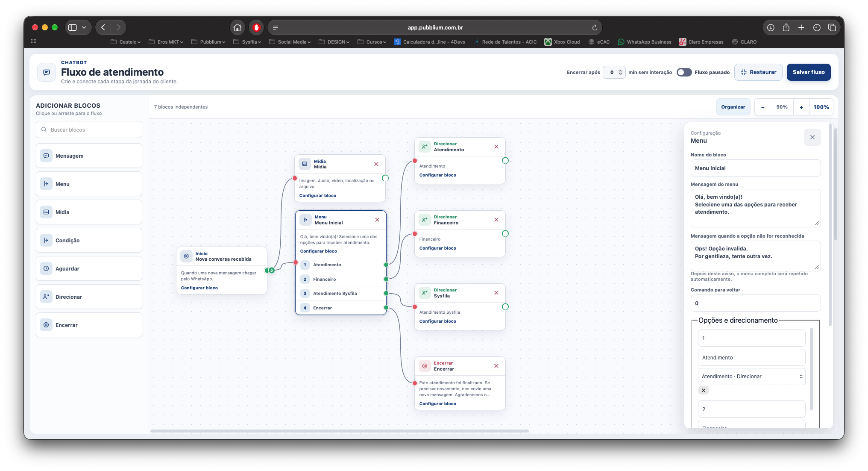868x471 pixels.
Task: Delete the Direcionar Atendimento block
Action: [496, 147]
